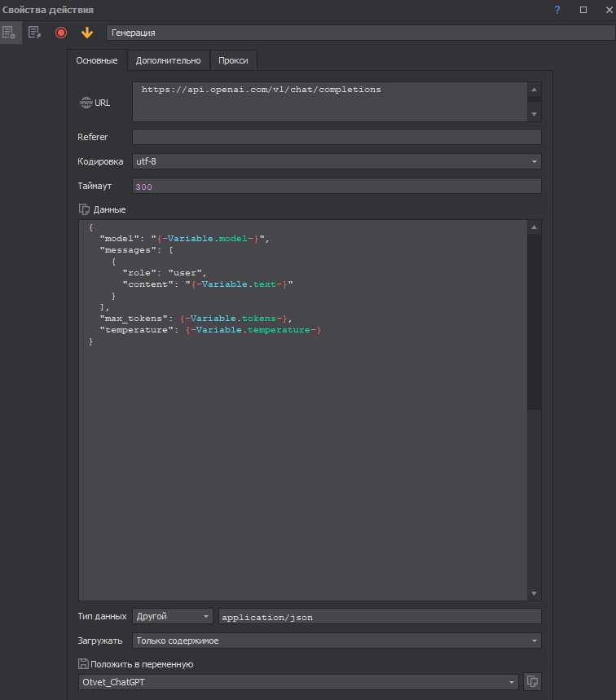Image resolution: width=616 pixels, height=700 pixels.
Task: Click the orange down arrow icon
Action: pyautogui.click(x=86, y=33)
